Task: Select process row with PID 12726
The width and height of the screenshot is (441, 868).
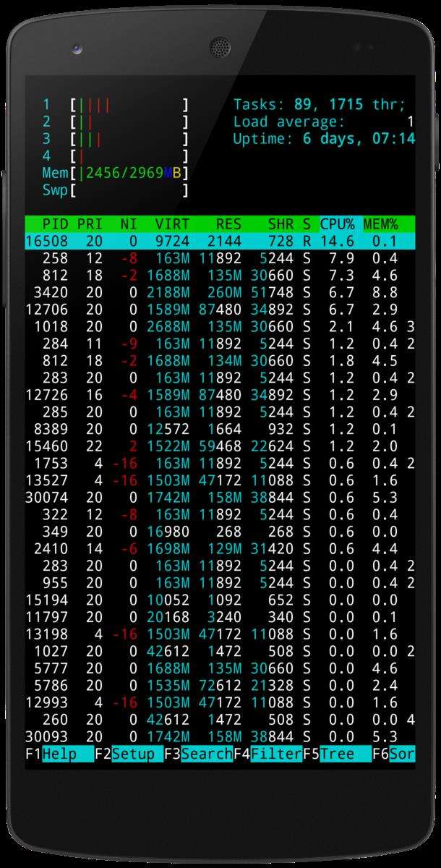Action: (x=220, y=396)
